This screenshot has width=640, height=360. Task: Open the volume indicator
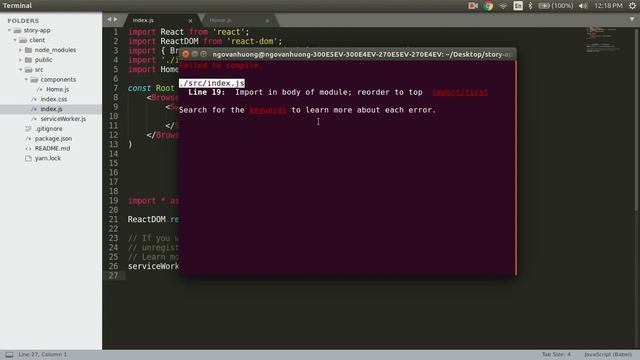(583, 6)
